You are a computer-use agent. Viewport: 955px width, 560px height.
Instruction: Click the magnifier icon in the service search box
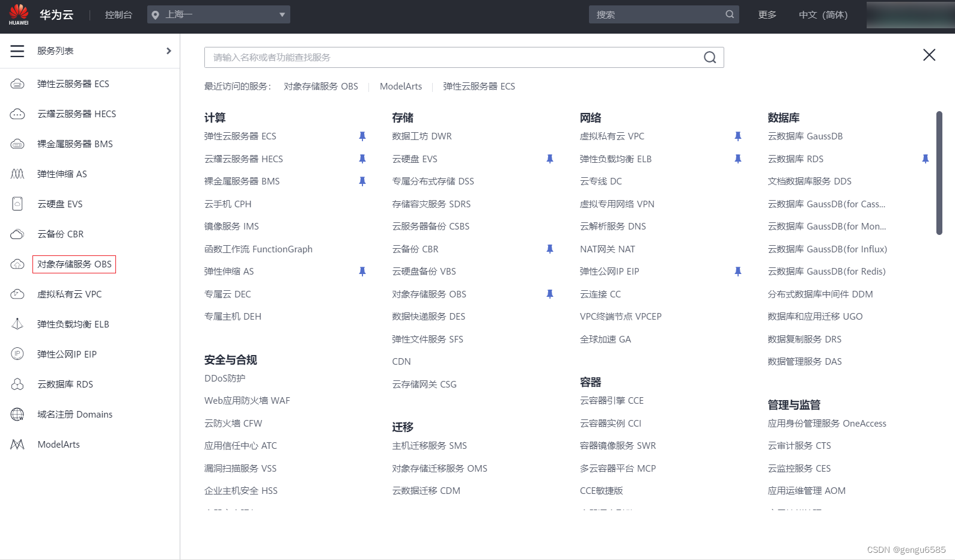710,58
